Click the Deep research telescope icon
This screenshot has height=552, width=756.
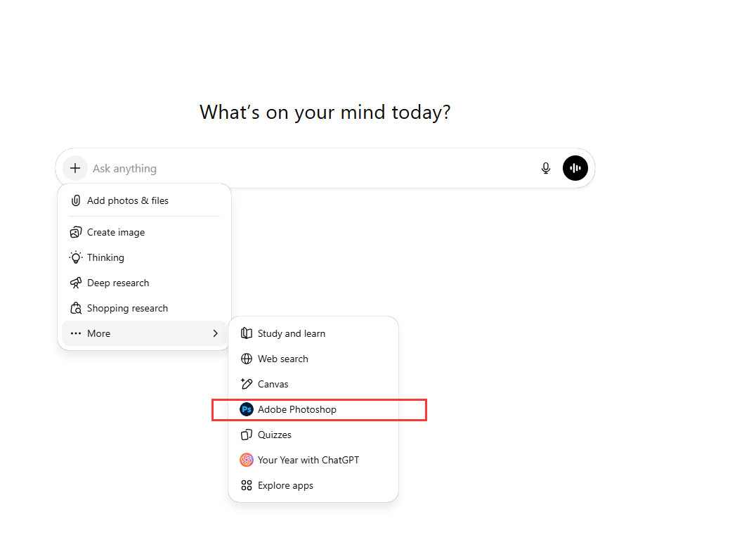76,283
